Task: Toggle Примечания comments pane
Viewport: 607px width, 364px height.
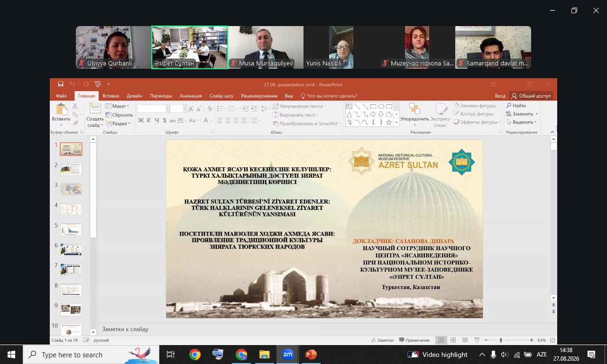Action: point(414,340)
